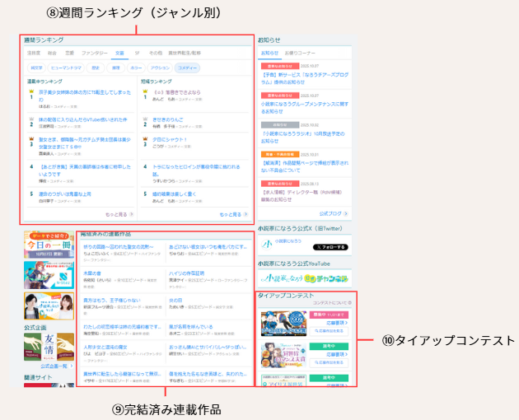The width and height of the screenshot is (519, 420).
Task: Click the gold crown beside rank 1 serial
Action: 30,92
